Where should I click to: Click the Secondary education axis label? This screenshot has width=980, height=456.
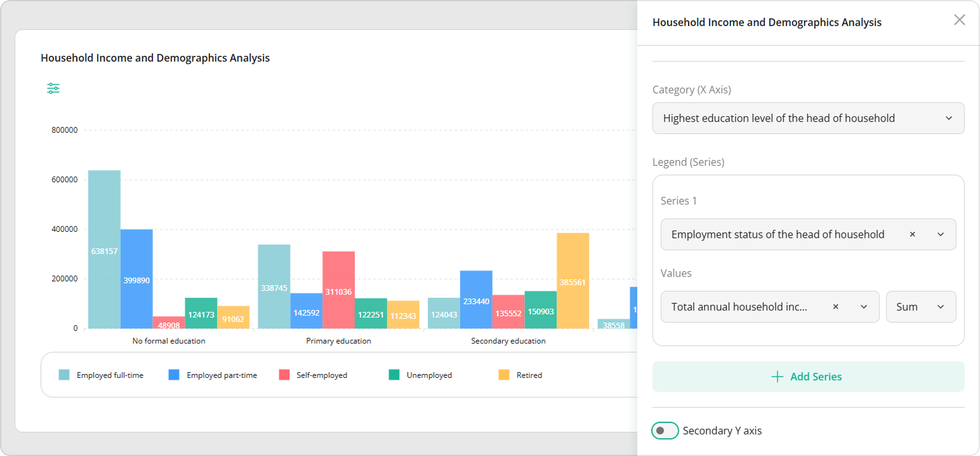508,340
